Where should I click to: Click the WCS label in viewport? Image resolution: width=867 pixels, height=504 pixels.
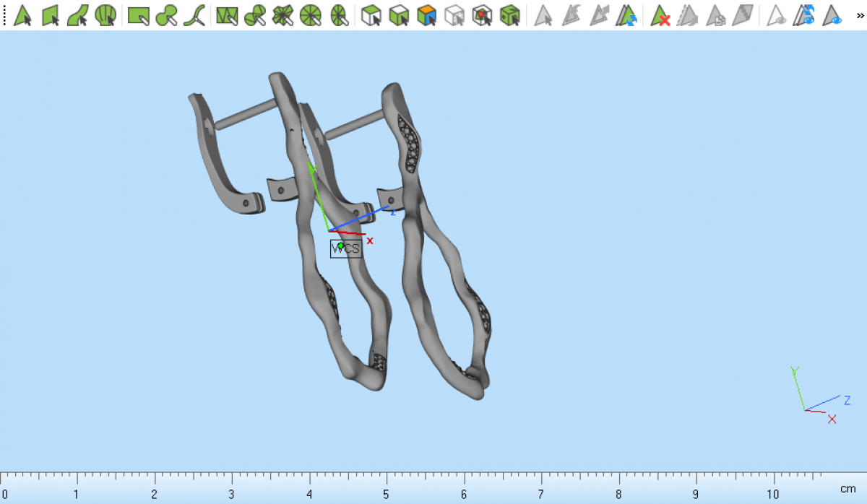(x=346, y=248)
